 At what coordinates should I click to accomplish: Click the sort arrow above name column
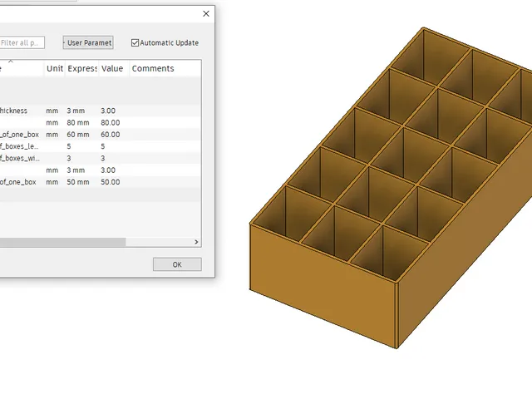pos(11,62)
